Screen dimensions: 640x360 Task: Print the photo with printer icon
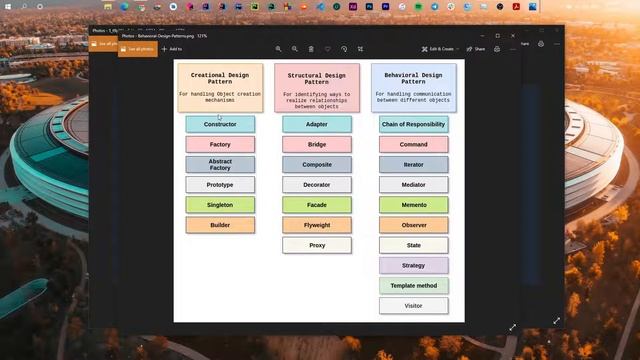(x=497, y=49)
